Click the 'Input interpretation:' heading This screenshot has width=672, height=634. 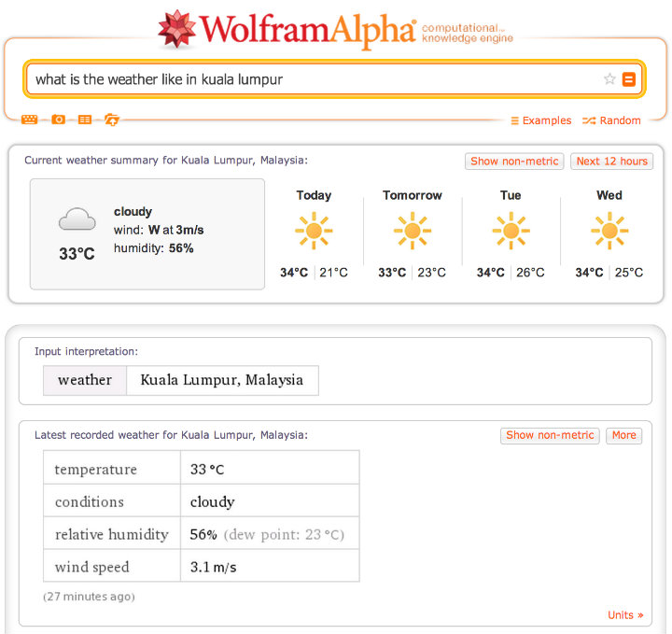(86, 351)
